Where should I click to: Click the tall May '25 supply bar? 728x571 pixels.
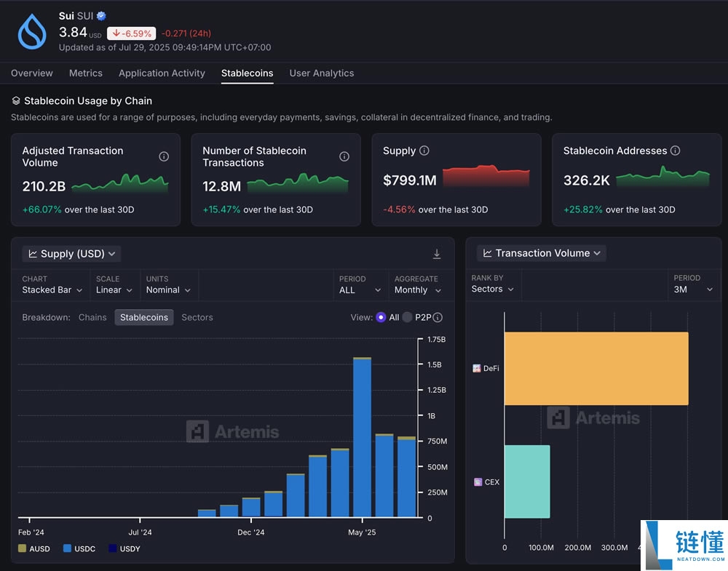(362, 436)
